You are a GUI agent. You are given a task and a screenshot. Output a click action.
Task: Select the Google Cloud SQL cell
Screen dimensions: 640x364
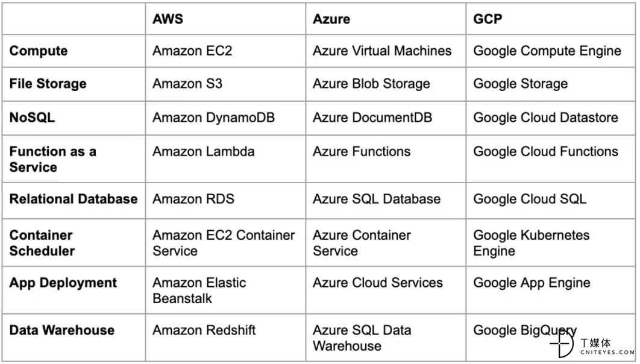pyautogui.click(x=551, y=200)
